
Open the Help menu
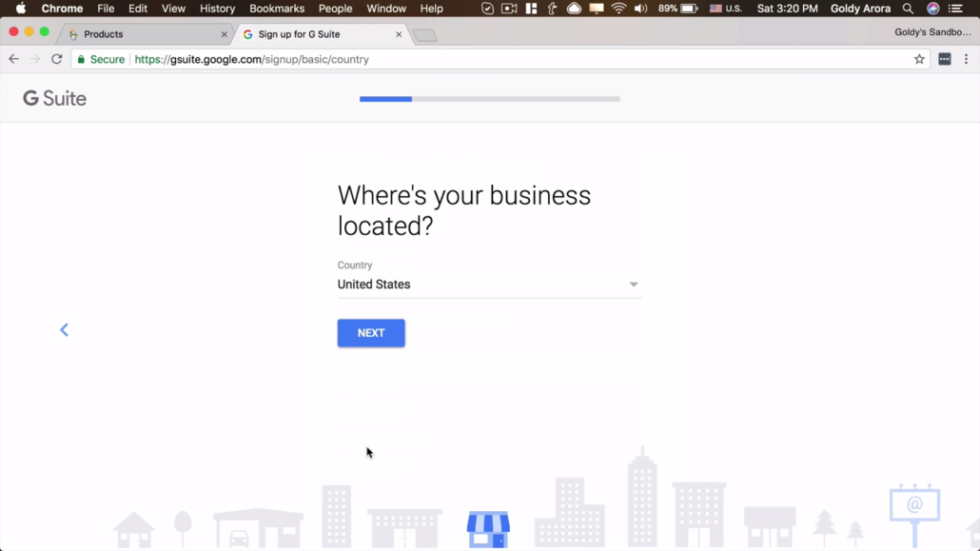431,9
